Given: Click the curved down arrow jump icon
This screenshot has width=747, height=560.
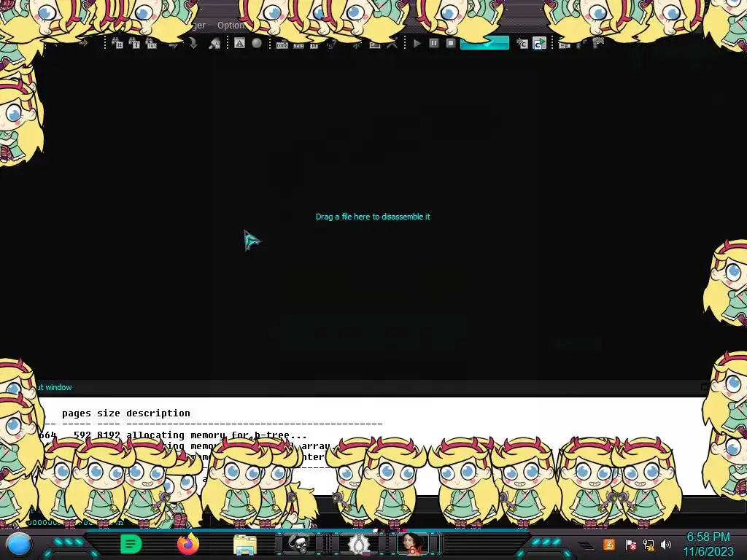Looking at the screenshot, I should pos(193,43).
